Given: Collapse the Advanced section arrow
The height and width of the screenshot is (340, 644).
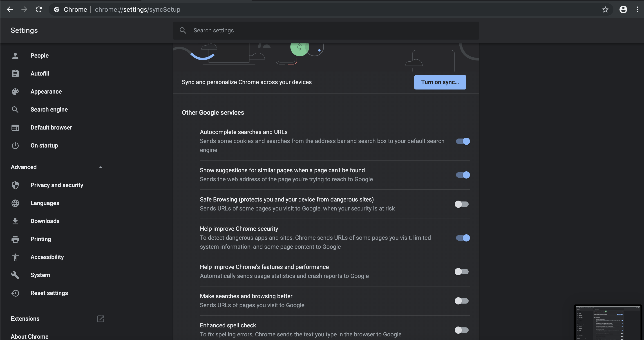Looking at the screenshot, I should pos(101,167).
